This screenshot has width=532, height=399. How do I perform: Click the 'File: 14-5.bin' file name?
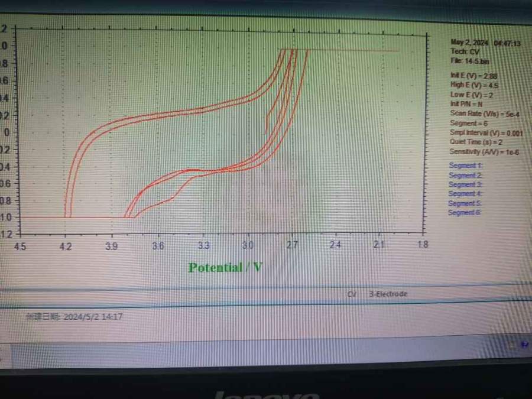(469, 61)
